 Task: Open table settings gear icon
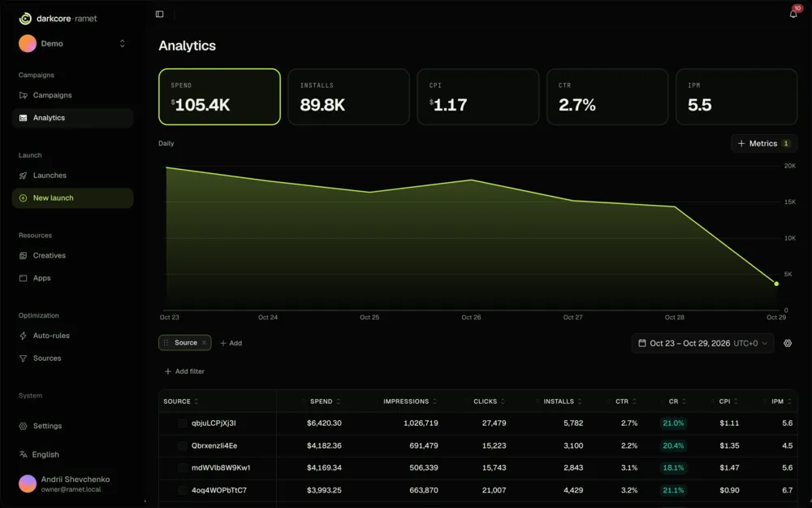pos(788,343)
